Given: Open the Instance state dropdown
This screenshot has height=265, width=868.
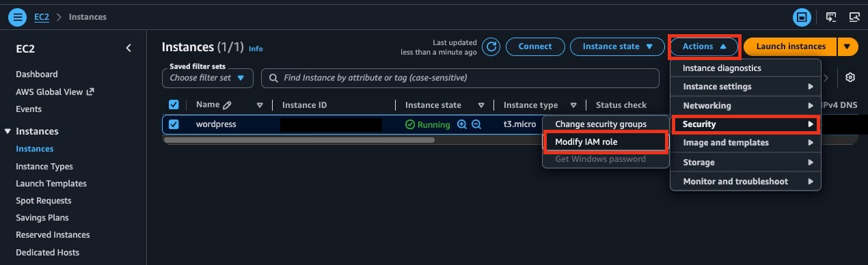Looking at the screenshot, I should (617, 46).
